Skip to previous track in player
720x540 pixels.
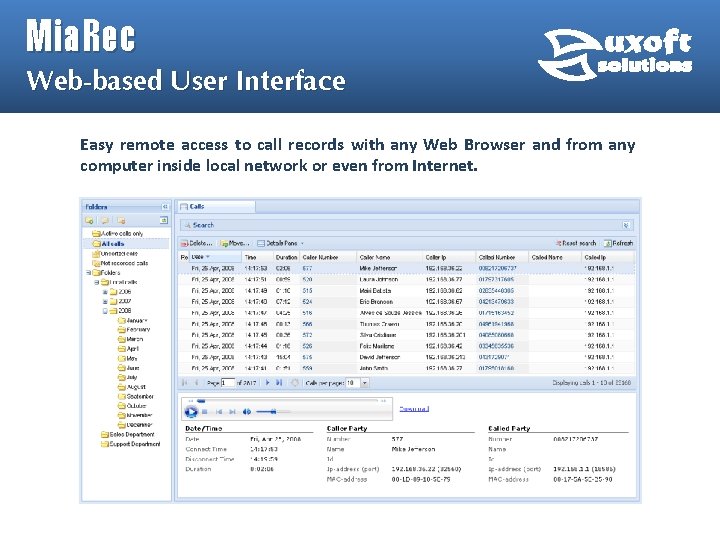coord(219,412)
